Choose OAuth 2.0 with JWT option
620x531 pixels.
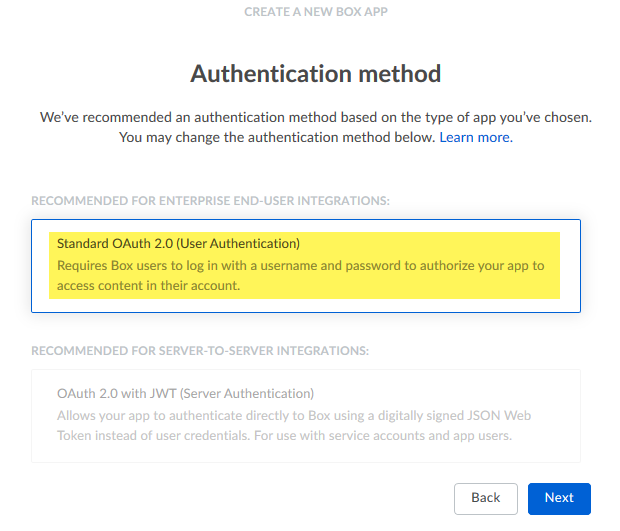pos(306,415)
